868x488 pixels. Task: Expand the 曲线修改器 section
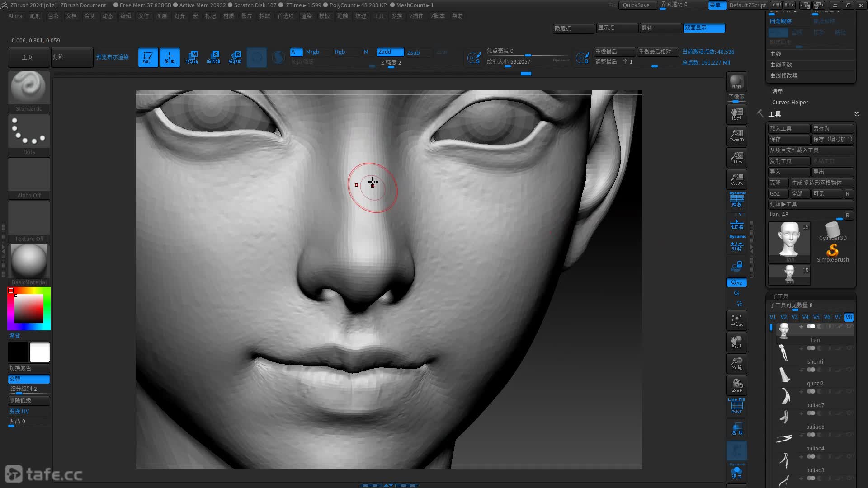(784, 75)
